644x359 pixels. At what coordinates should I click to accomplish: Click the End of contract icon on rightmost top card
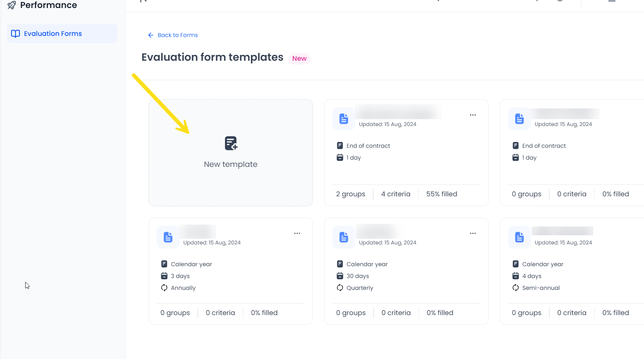point(515,146)
